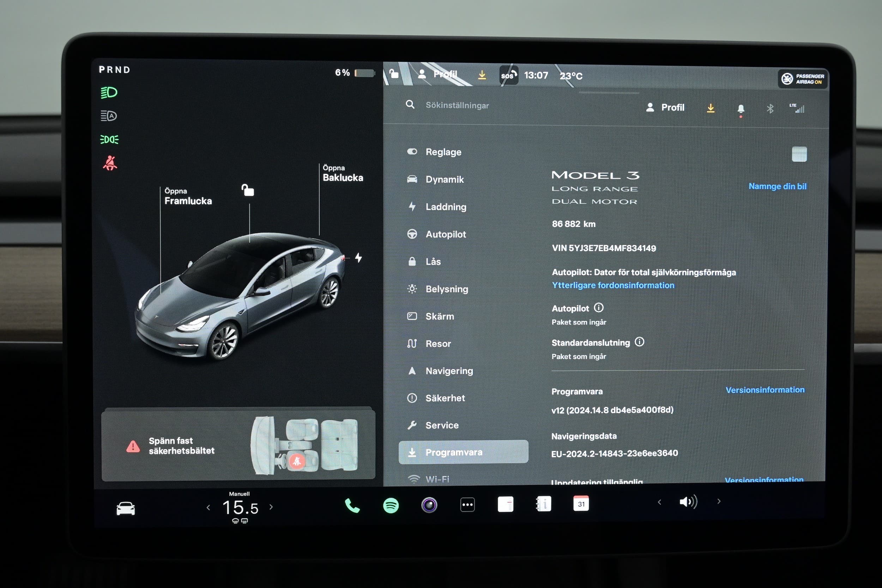Open the car controls icon in bottom bar
This screenshot has width=882, height=588.
pyautogui.click(x=125, y=509)
